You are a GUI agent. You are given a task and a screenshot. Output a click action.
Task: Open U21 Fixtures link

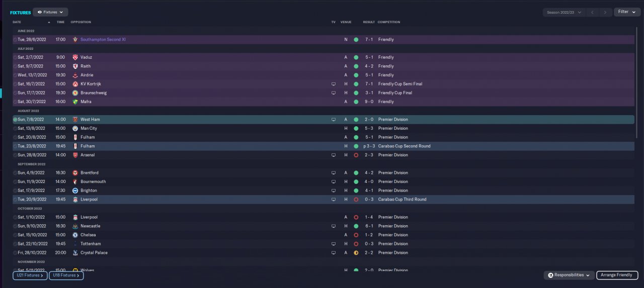tap(30, 275)
